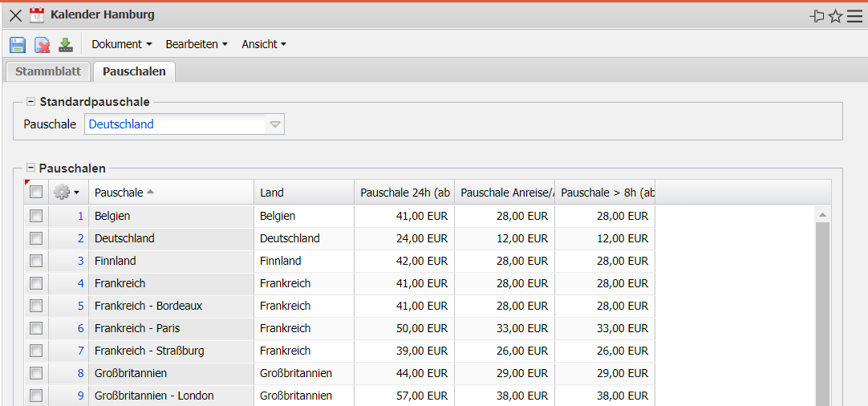Select the Frankreich - Paris row checkbox
This screenshot has height=406, width=868.
click(36, 328)
